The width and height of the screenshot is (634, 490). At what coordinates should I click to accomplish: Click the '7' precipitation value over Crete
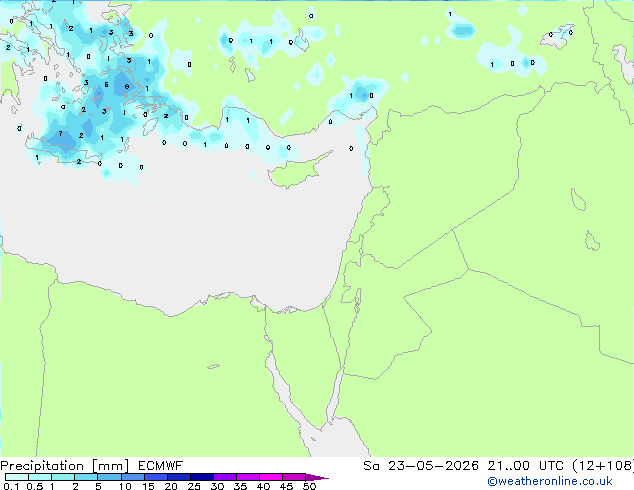tap(61, 133)
